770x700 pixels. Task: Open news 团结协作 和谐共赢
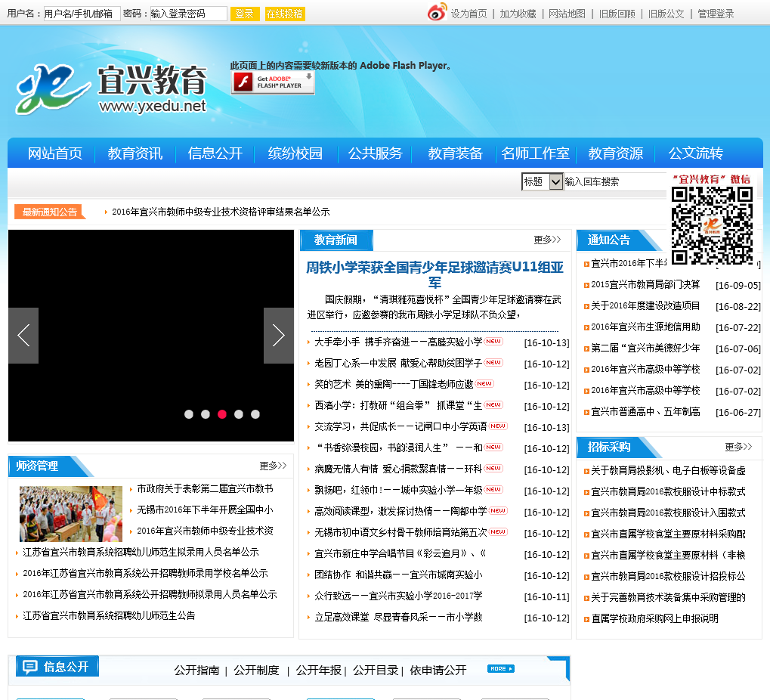(398, 575)
